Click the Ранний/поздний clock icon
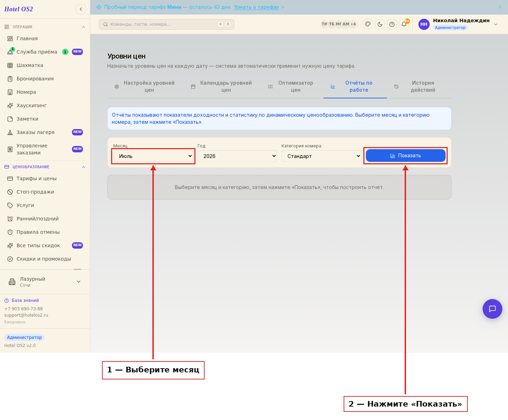The height and width of the screenshot is (420, 508). pos(10,219)
